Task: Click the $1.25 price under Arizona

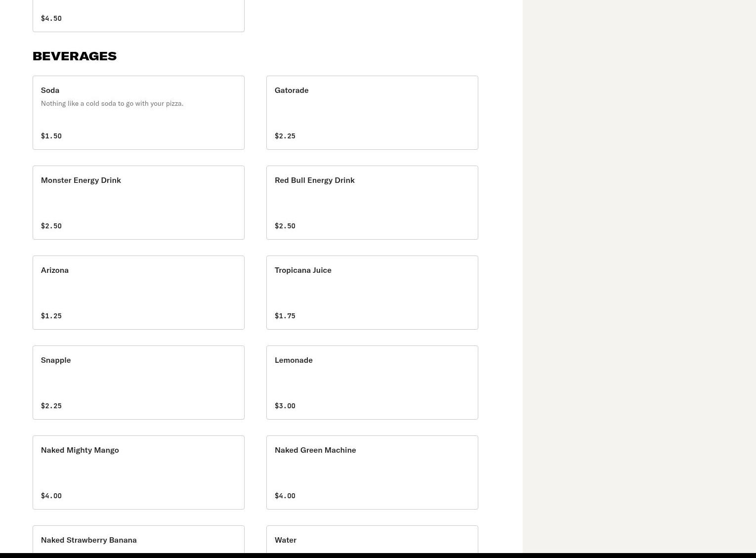Action: (51, 316)
